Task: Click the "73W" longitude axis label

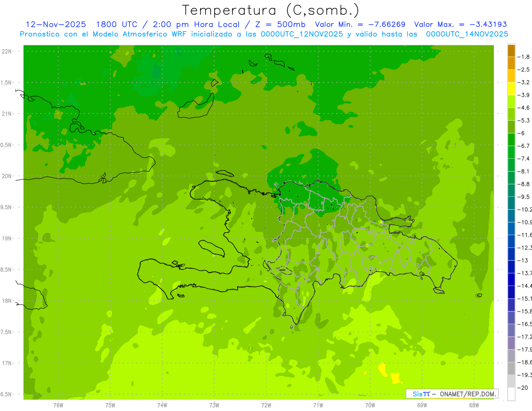Action: 214,405
